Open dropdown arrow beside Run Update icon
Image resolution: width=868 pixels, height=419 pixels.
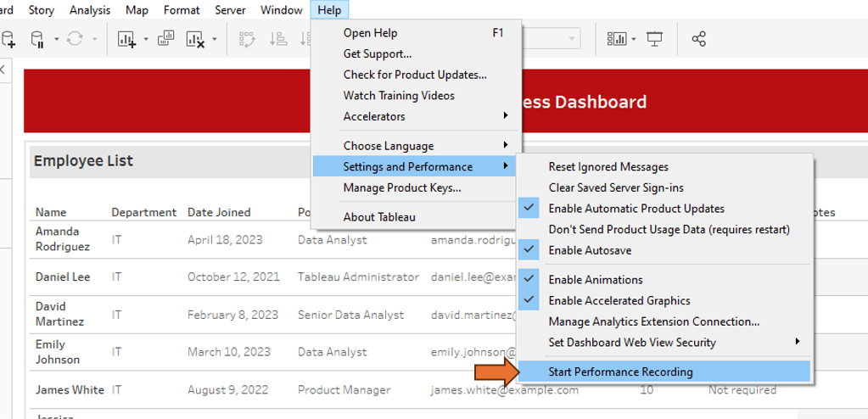click(95, 39)
